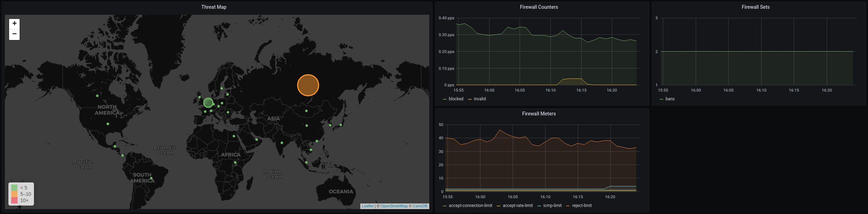The image size is (868, 214).
Task: Click the large orange threat circle over Russia
Action: pyautogui.click(x=308, y=85)
